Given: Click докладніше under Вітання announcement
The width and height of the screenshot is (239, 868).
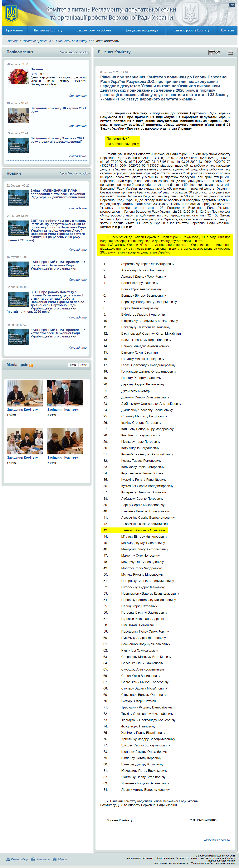Looking at the screenshot, I should click(78, 96).
